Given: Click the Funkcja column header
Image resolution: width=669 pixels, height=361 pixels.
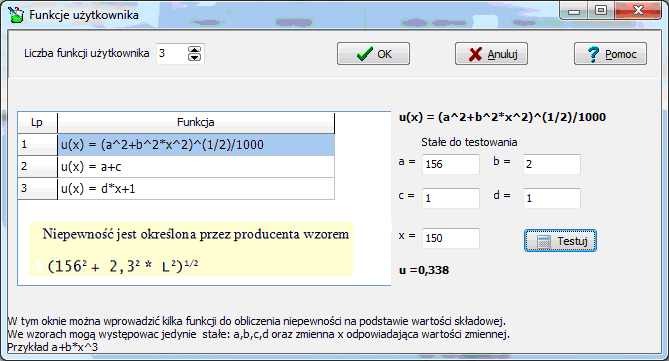Looking at the screenshot, I should coord(196,123).
